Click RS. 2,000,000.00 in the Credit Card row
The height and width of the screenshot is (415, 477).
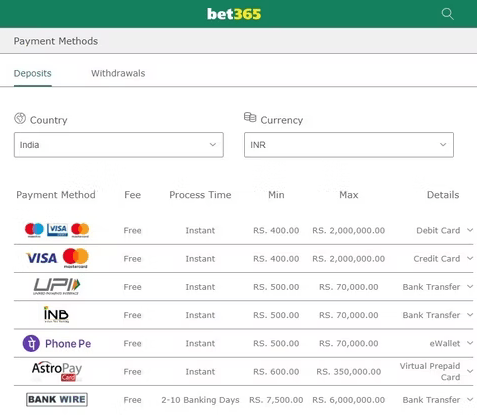pyautogui.click(x=349, y=259)
